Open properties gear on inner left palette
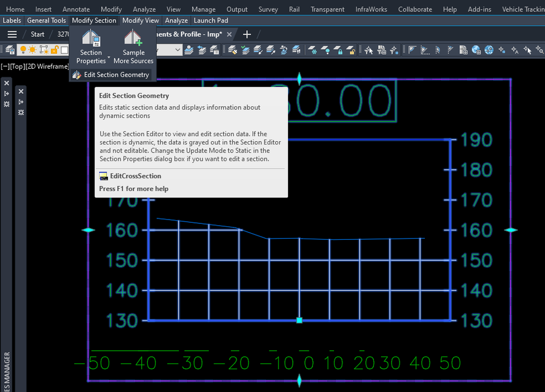Screen dimensions: 545x392 (x=21, y=113)
